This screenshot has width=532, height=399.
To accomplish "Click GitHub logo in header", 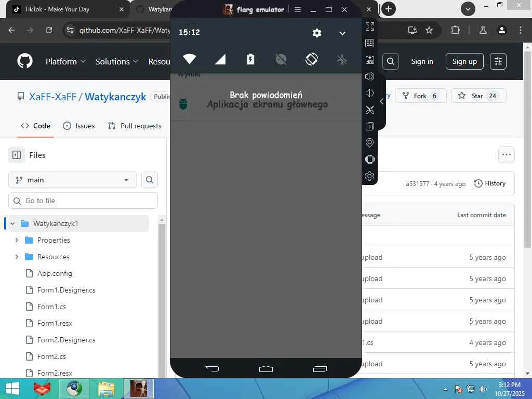I will tap(25, 61).
